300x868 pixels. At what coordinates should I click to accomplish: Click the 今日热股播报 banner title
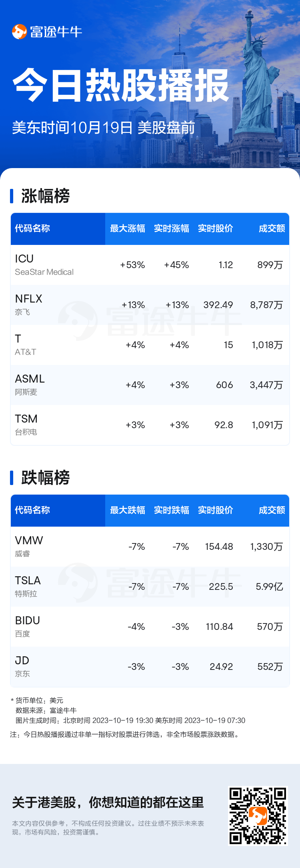pyautogui.click(x=121, y=85)
